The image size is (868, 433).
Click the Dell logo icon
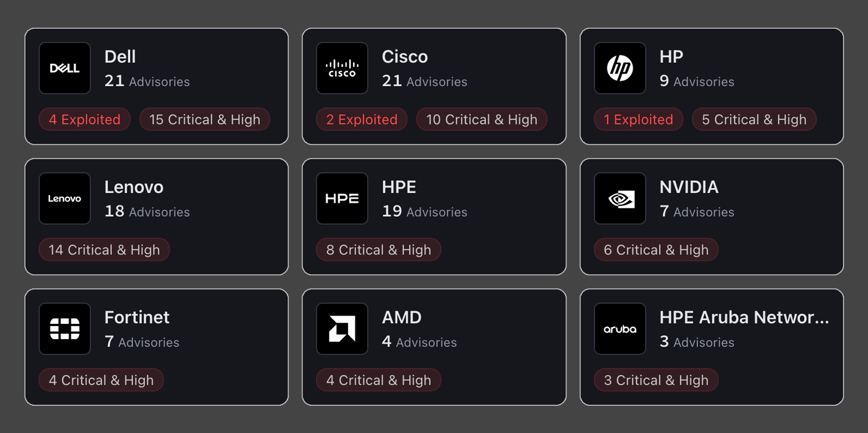click(x=65, y=68)
